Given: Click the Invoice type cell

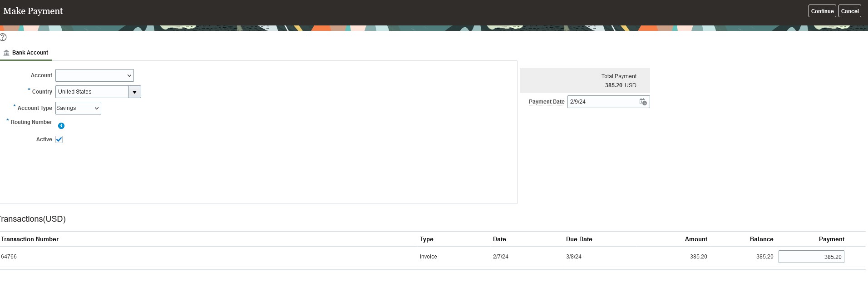Looking at the screenshot, I should tap(429, 257).
